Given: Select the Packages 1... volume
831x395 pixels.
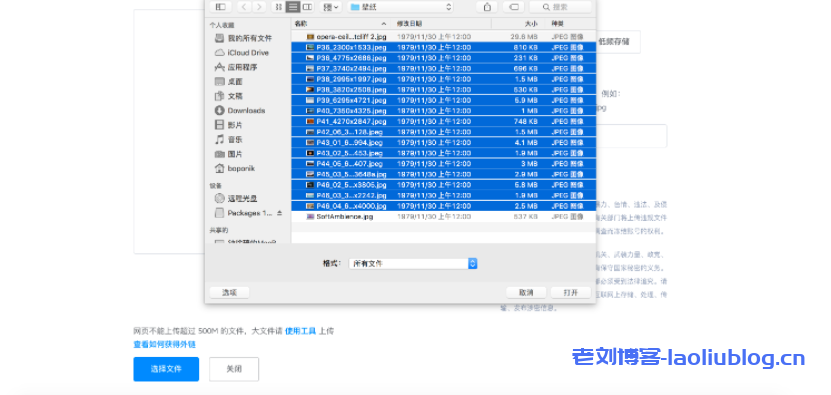Looking at the screenshot, I should tap(244, 213).
